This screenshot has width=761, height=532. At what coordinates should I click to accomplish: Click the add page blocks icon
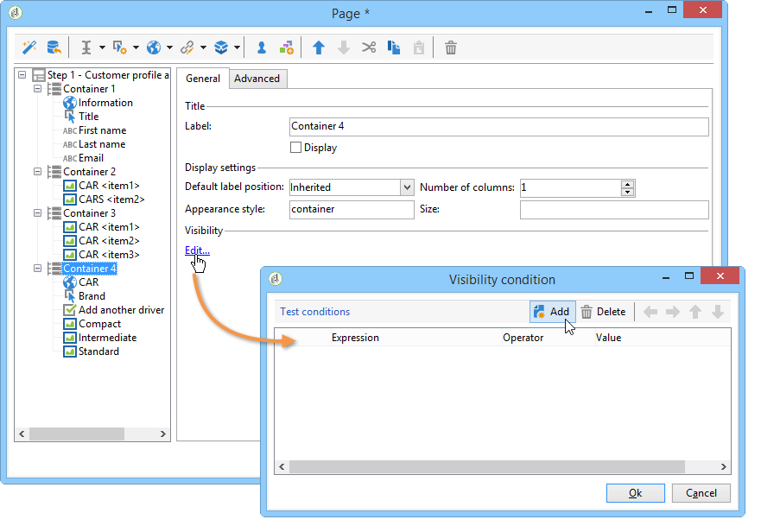(x=286, y=47)
